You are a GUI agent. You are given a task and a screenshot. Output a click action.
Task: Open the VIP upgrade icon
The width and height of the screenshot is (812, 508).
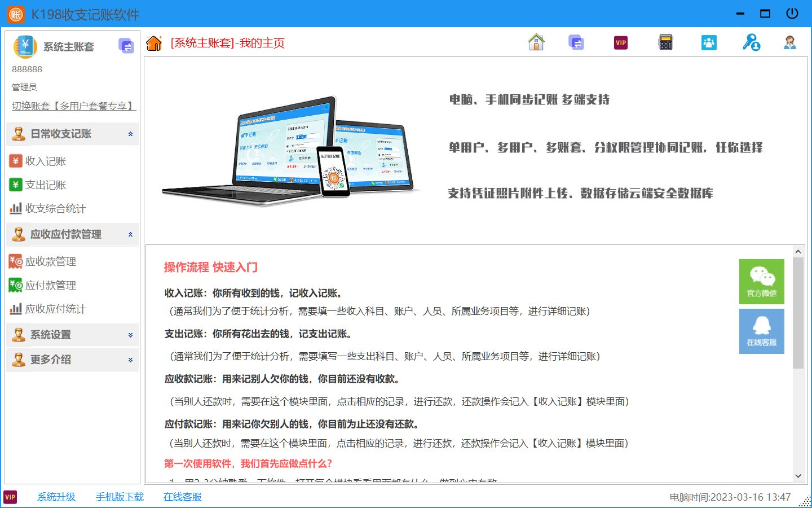click(x=620, y=42)
